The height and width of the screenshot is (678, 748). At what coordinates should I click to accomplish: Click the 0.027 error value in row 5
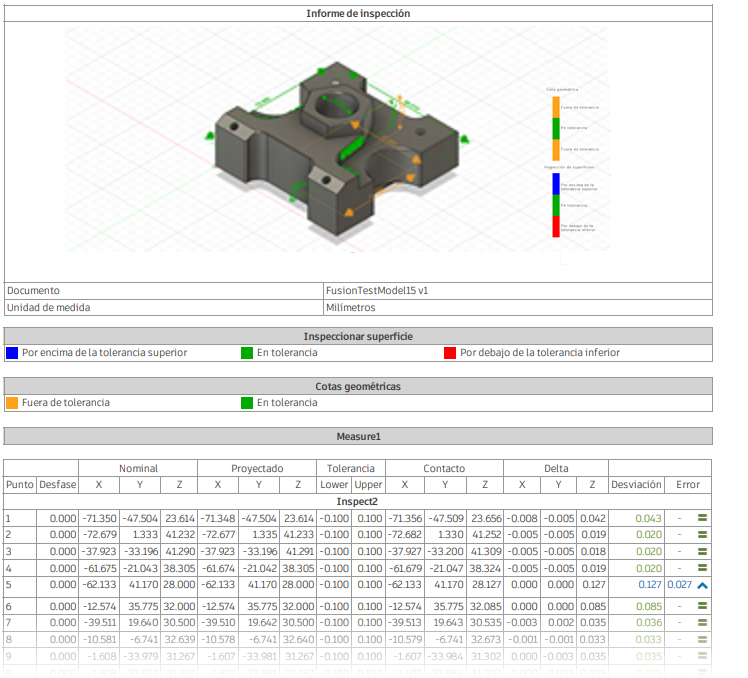click(x=679, y=584)
